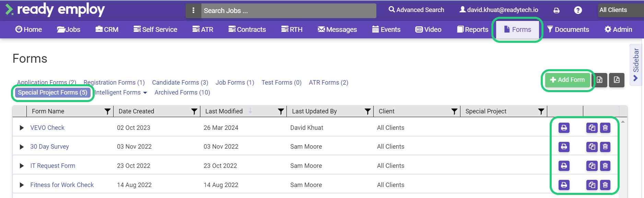Switch to ATR Forms tab

[x=328, y=83]
